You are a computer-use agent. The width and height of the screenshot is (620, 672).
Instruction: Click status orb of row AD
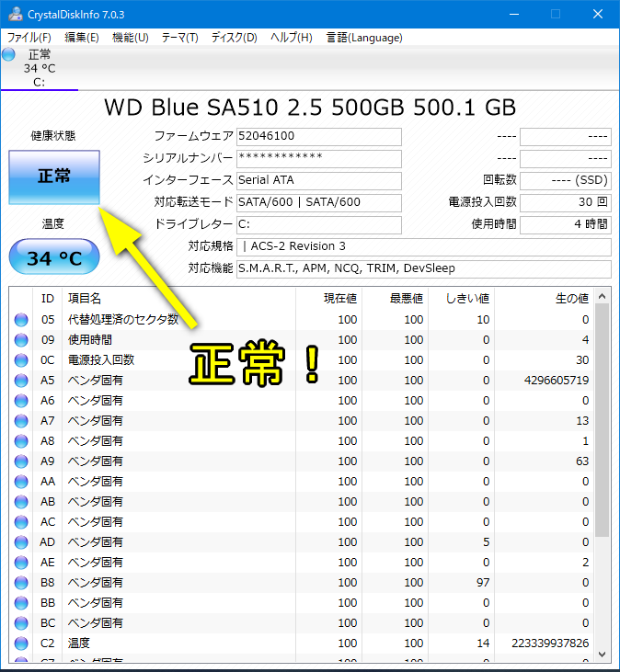pos(21,542)
